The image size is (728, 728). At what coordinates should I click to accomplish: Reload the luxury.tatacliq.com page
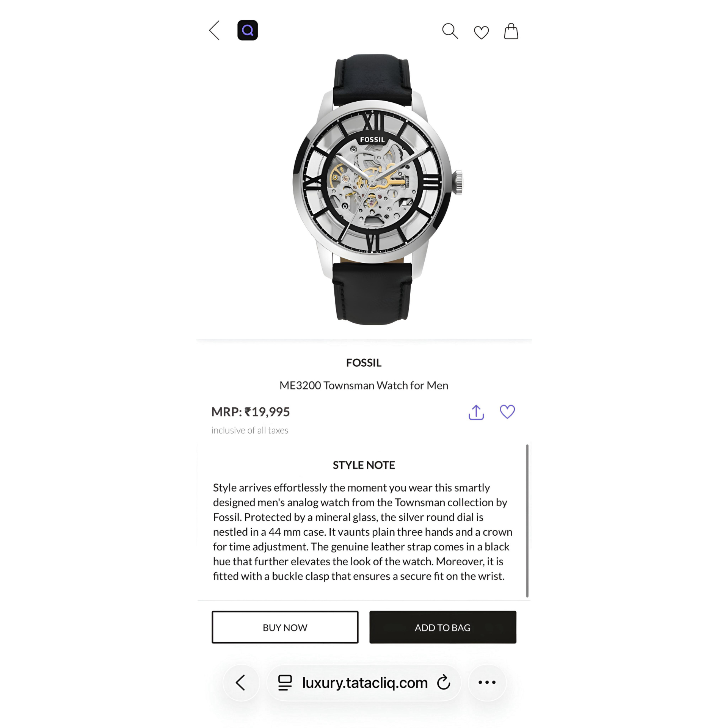click(x=443, y=682)
